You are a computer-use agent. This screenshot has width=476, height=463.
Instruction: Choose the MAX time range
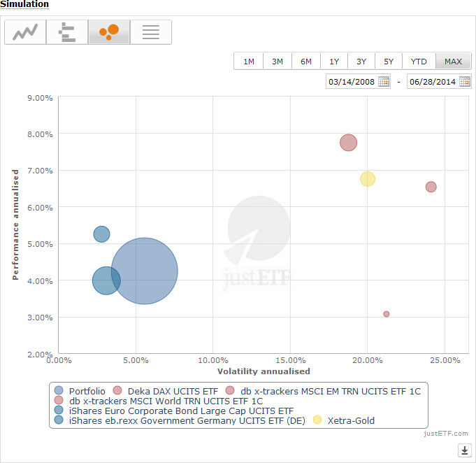453,62
